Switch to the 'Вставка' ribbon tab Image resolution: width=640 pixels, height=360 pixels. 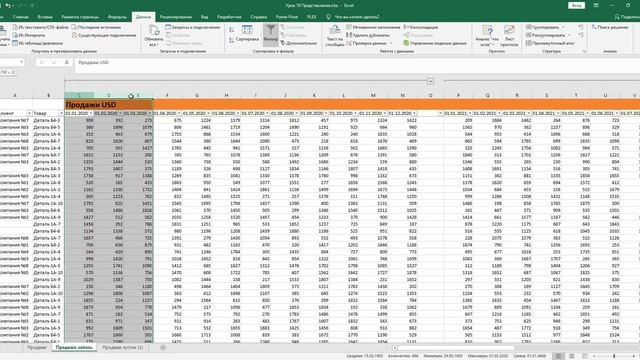45,17
